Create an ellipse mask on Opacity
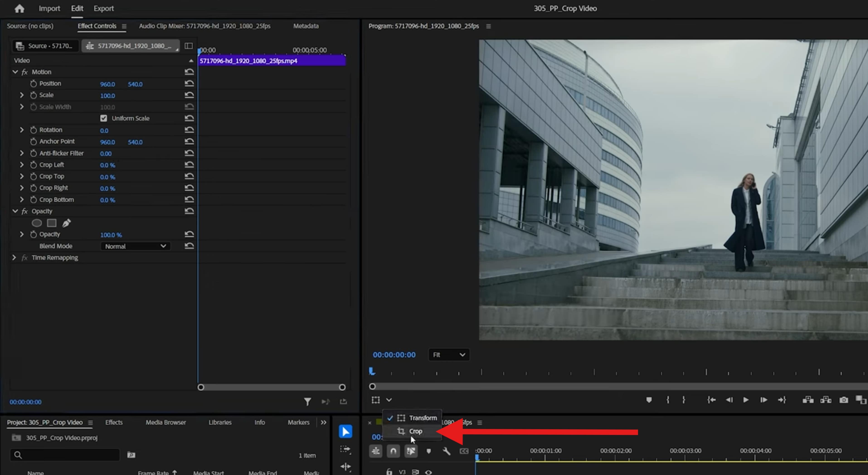The width and height of the screenshot is (868, 475). pos(37,223)
